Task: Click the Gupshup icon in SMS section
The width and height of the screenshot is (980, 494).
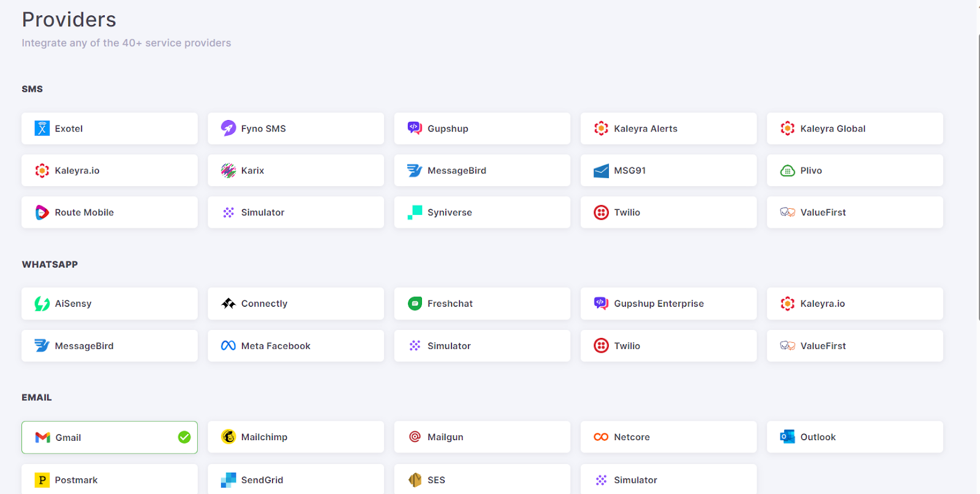Action: 415,128
